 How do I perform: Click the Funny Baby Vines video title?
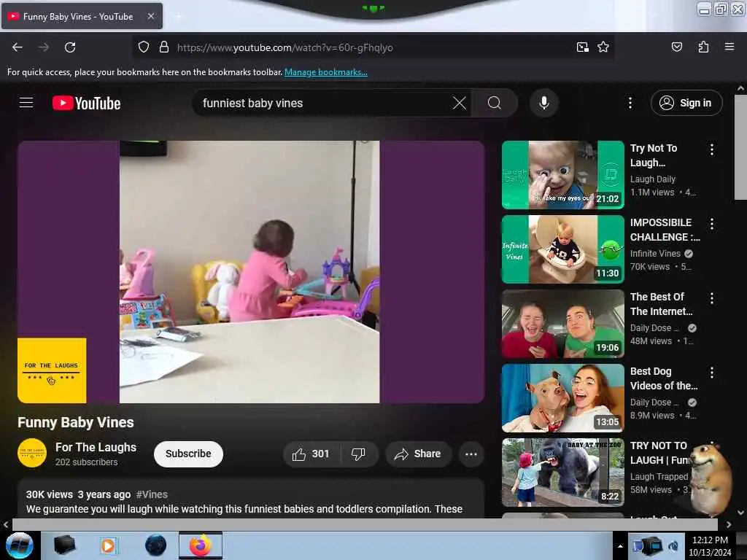click(76, 422)
